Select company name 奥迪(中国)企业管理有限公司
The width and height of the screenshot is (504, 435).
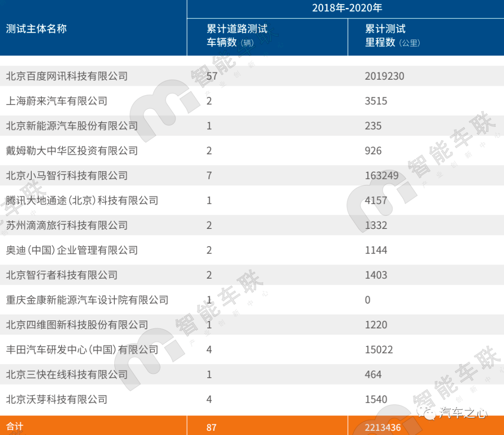tap(72, 250)
